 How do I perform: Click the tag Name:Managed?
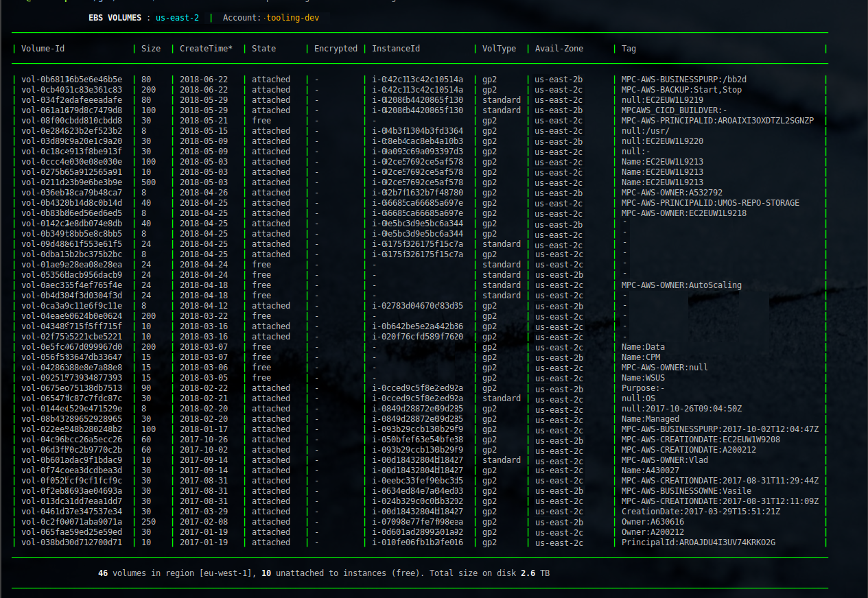tap(650, 419)
